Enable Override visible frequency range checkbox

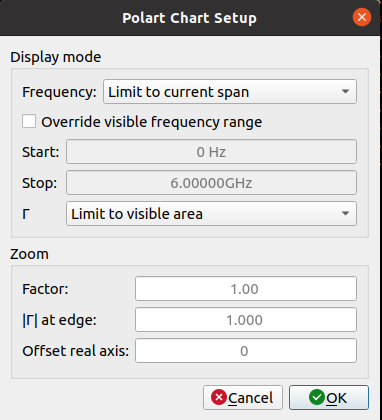[x=29, y=121]
